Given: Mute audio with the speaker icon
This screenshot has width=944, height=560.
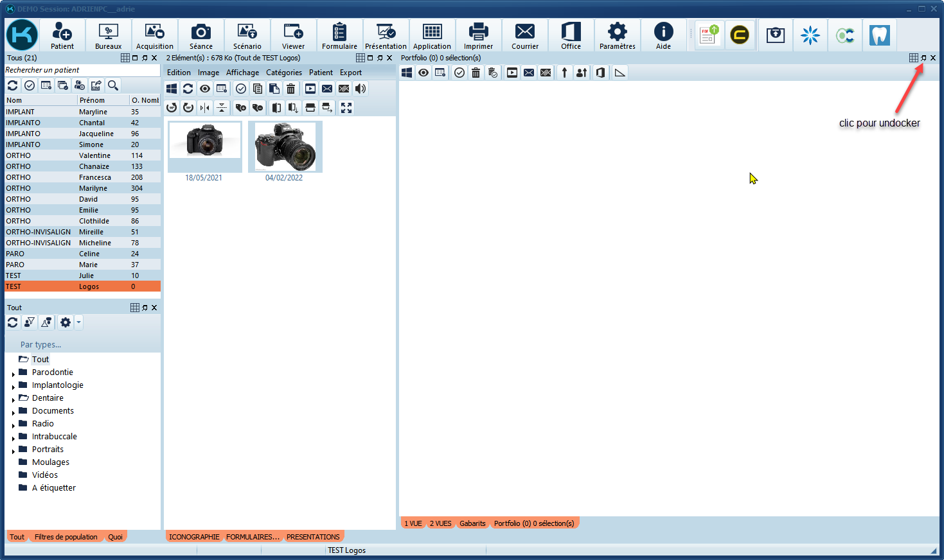Looking at the screenshot, I should point(360,89).
